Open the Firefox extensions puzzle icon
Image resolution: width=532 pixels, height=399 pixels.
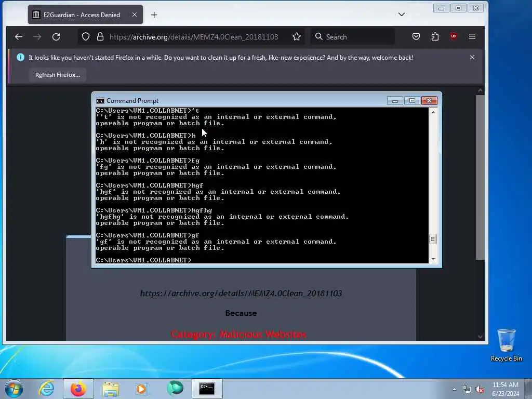pos(435,37)
